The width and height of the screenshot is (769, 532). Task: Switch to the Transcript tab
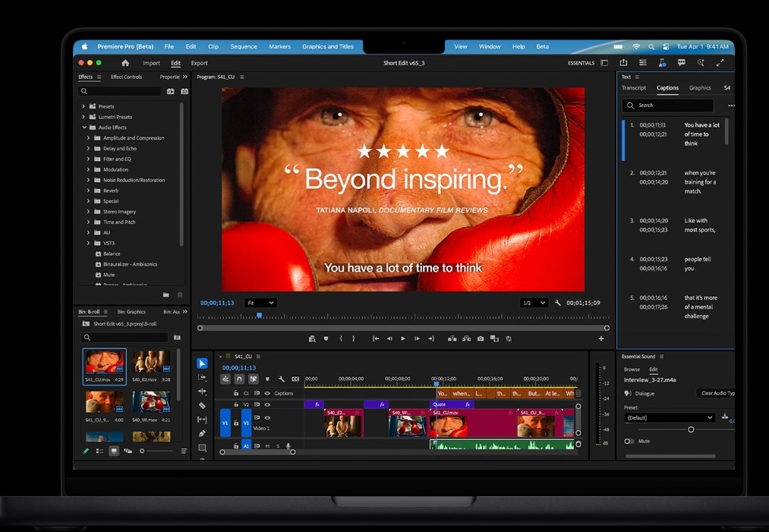634,88
